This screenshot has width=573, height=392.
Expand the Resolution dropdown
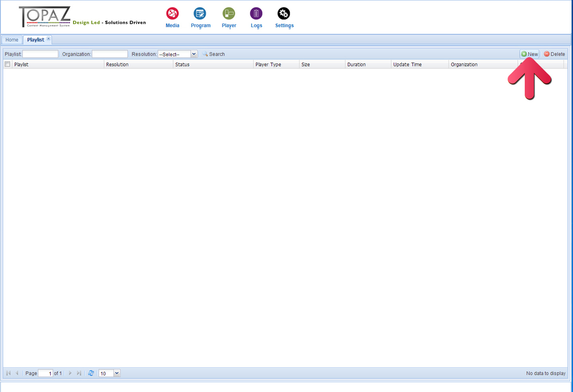194,54
